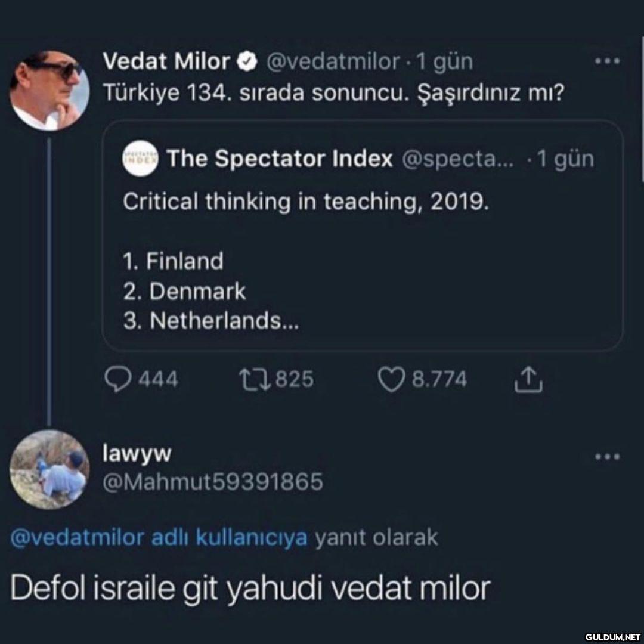
Task: Open The Spectator Index account name
Action: click(280, 159)
